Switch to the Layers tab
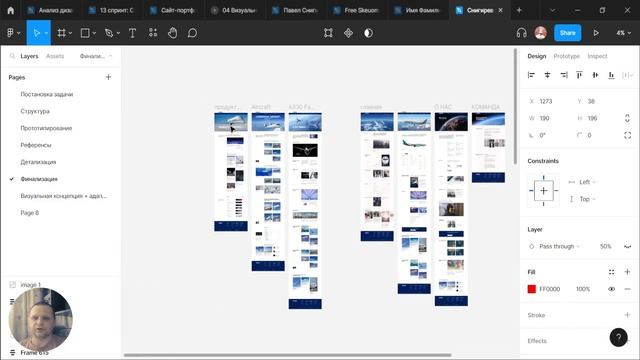640x360 pixels. click(x=29, y=56)
